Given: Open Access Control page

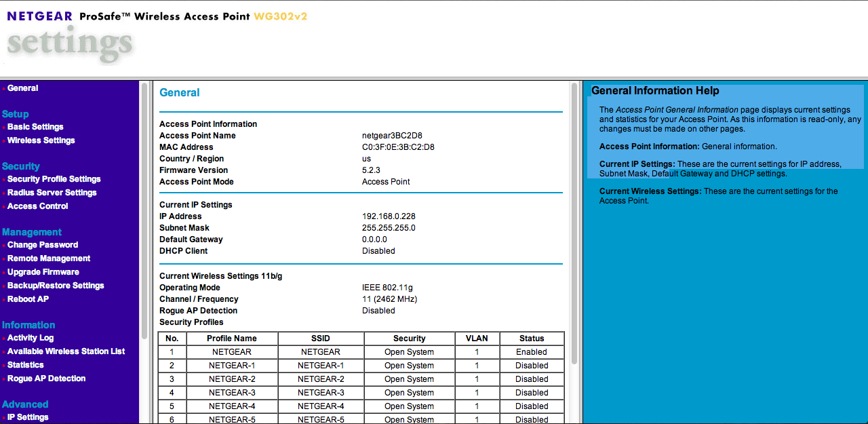Looking at the screenshot, I should [37, 206].
